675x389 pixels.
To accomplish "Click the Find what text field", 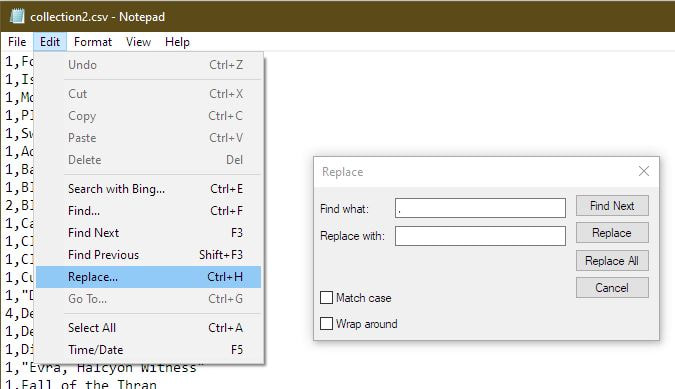I will pos(480,208).
